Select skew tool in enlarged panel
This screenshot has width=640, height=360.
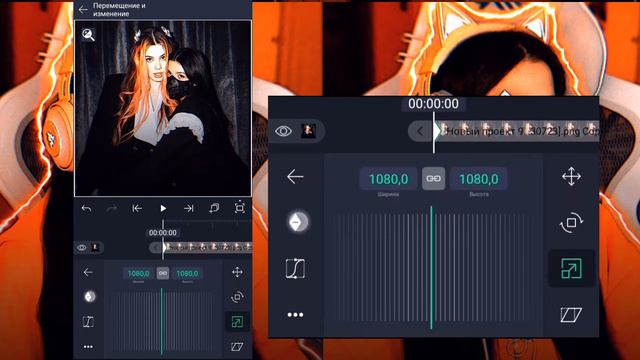[571, 315]
